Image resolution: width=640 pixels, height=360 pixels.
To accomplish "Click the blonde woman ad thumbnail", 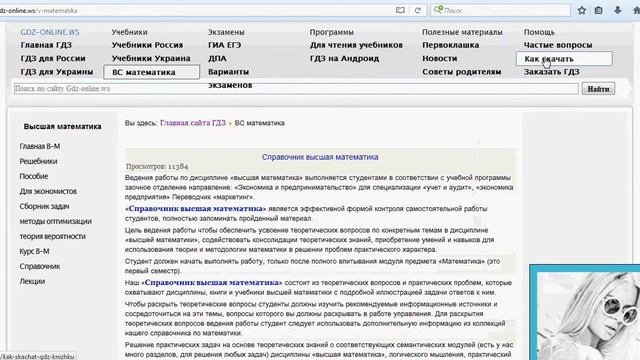I will click(x=585, y=313).
